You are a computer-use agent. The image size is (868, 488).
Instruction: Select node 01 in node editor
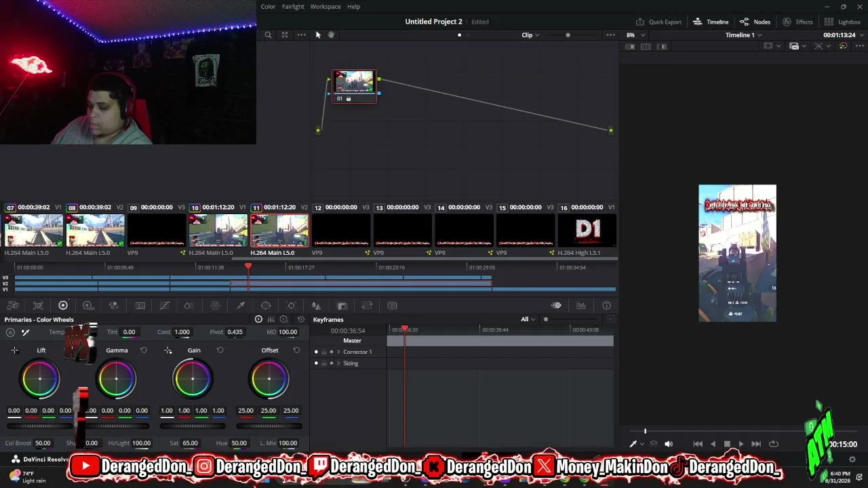pyautogui.click(x=354, y=86)
